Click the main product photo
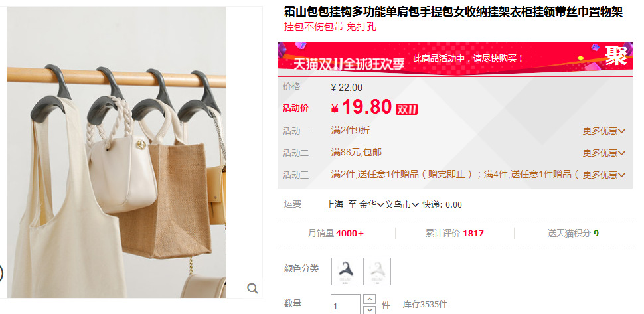This screenshot has width=644, height=314. click(x=117, y=152)
